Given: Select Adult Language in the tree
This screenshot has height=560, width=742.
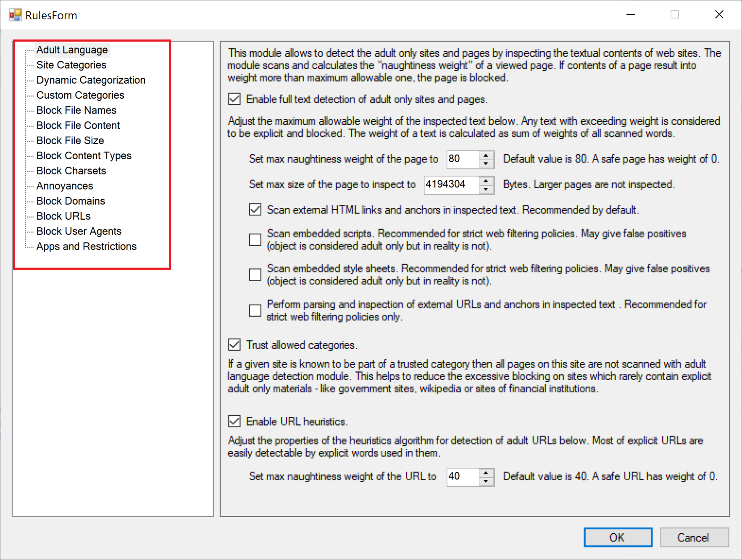Looking at the screenshot, I should click(x=72, y=50).
